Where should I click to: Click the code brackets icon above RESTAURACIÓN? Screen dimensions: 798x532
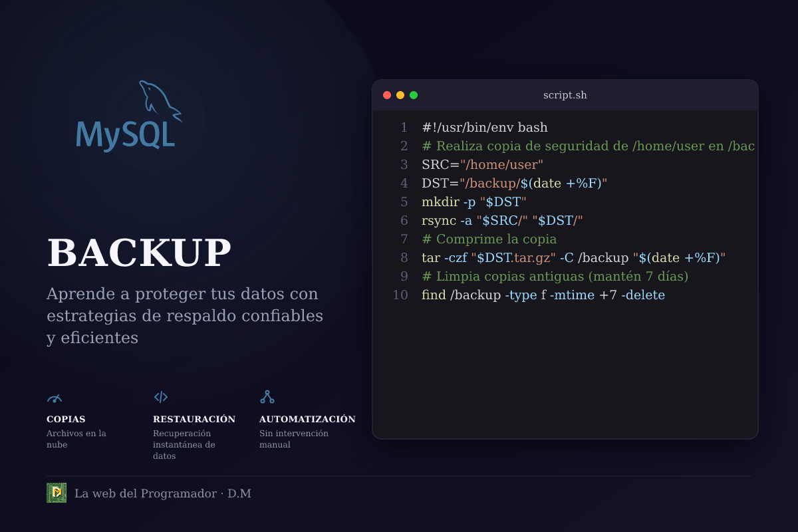click(161, 397)
